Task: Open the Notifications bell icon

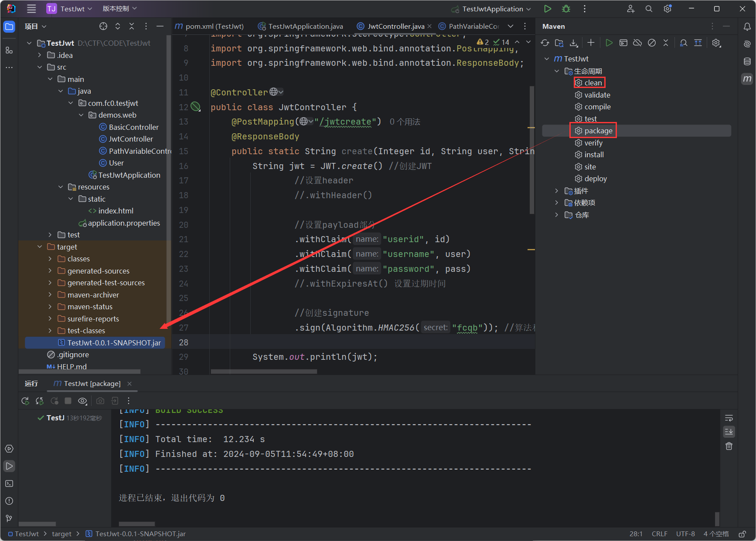Action: (747, 27)
